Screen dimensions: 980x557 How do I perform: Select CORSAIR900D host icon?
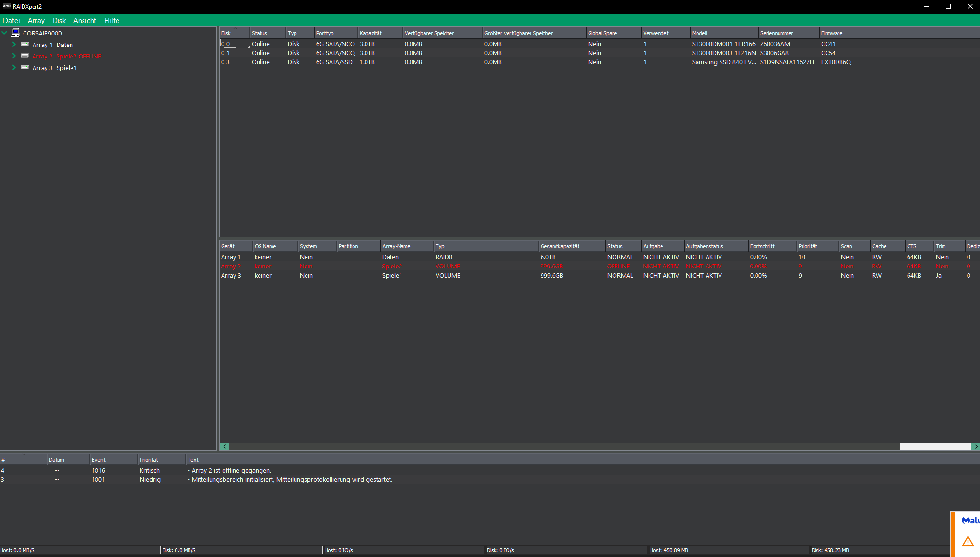[x=15, y=33]
